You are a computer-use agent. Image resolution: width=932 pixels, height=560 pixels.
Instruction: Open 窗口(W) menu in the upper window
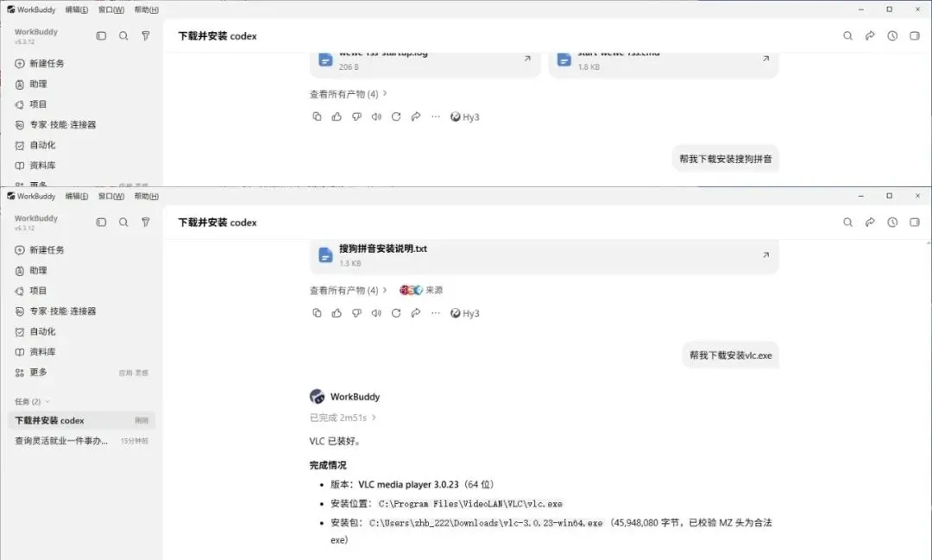pos(111,9)
